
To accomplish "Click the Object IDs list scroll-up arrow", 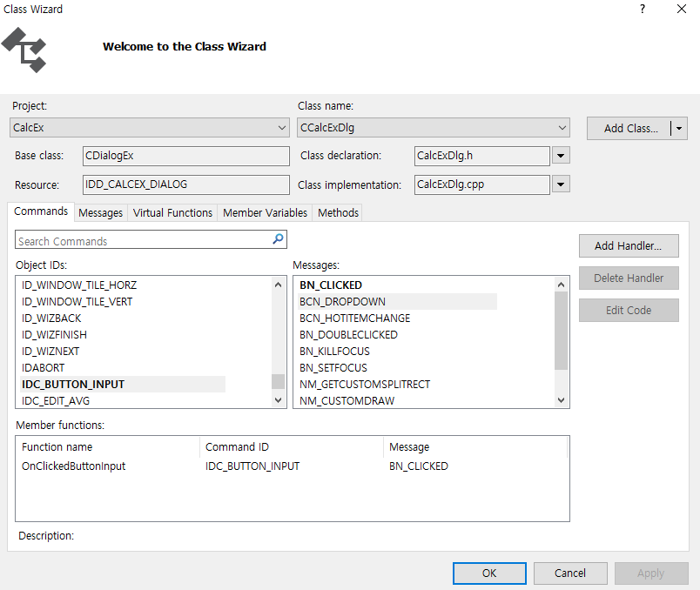I will (x=278, y=285).
